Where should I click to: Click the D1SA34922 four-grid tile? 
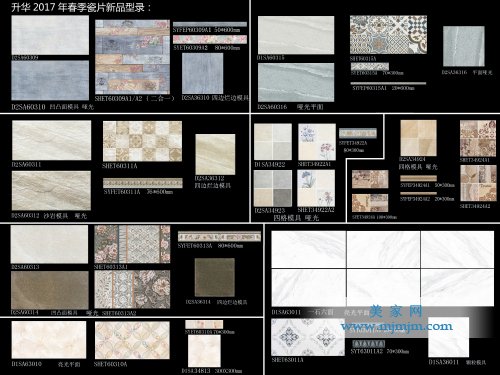273,142
